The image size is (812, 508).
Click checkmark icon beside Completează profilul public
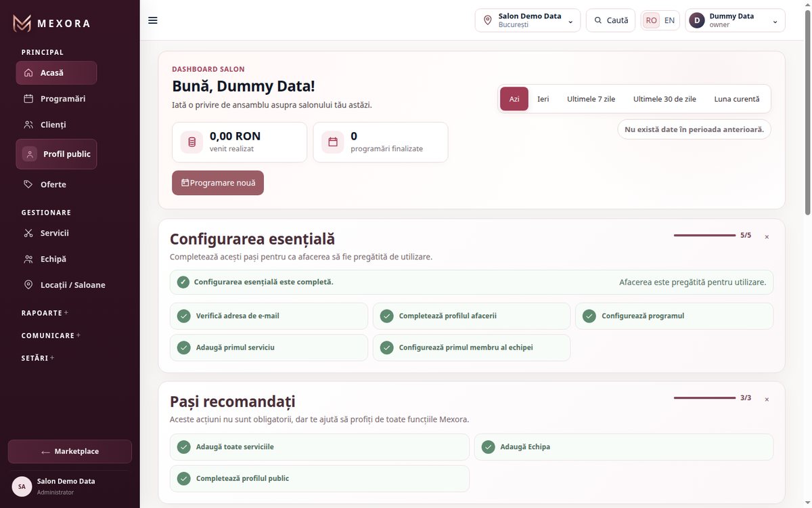coord(183,478)
